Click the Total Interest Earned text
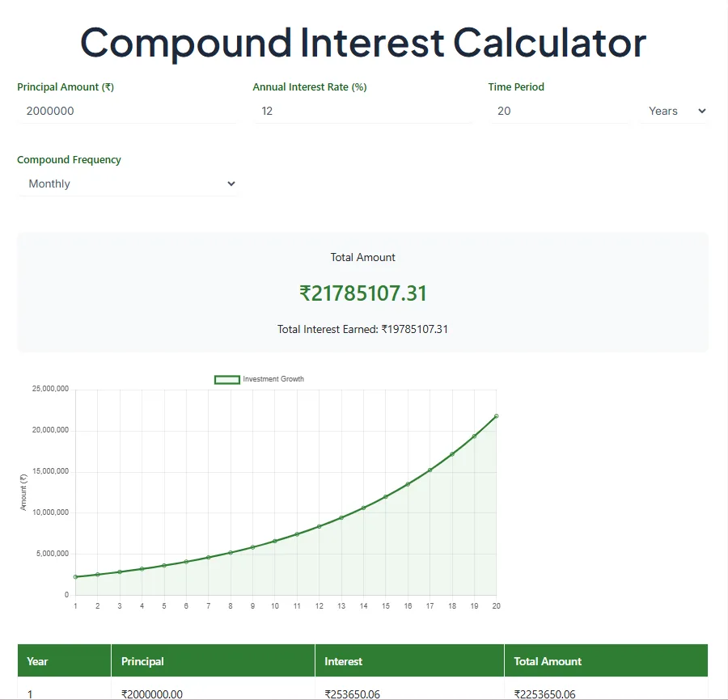Viewport: 728px width, 700px height. [x=362, y=329]
